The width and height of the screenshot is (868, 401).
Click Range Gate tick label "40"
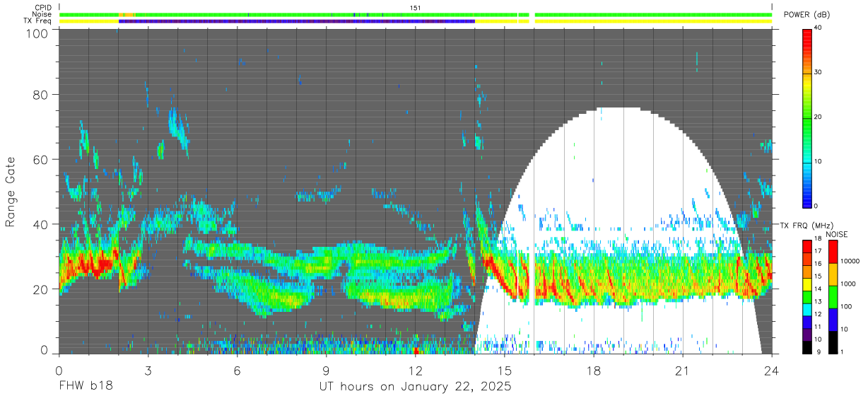[41, 224]
